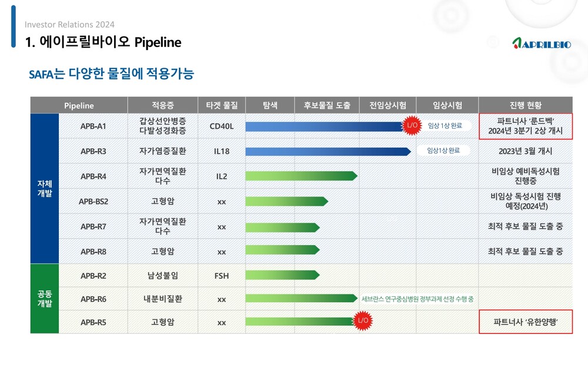Click the green arrow bar for APB-R2
This screenshot has height=371, width=588.
pyautogui.click(x=282, y=275)
